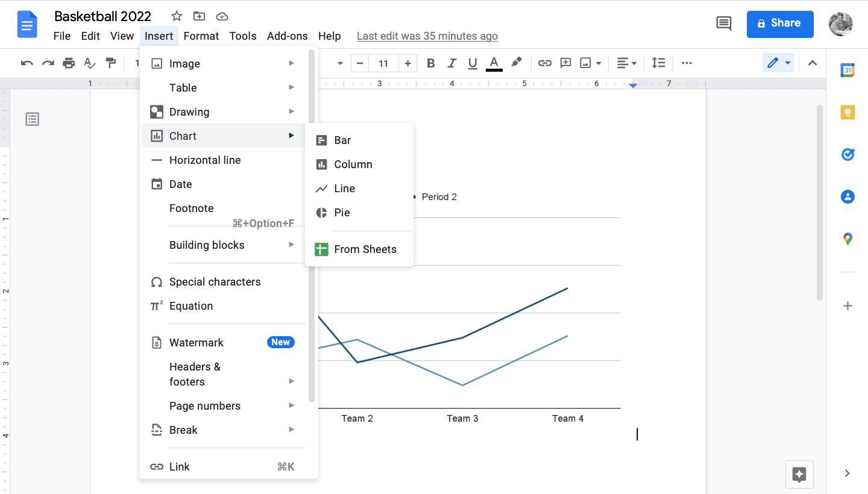Image resolution: width=868 pixels, height=494 pixels.
Task: Toggle bold formatting
Action: point(430,63)
